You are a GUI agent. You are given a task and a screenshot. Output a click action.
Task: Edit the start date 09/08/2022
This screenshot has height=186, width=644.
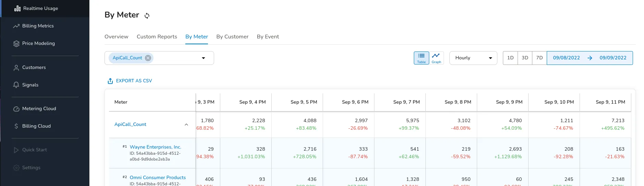[x=566, y=58]
